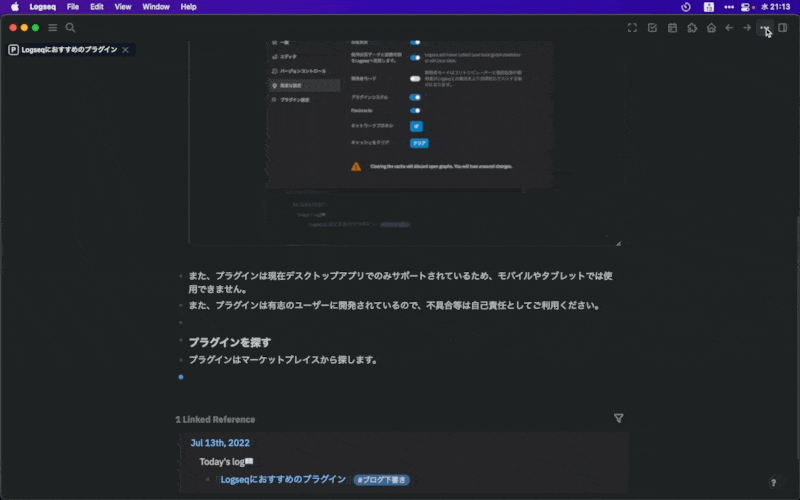This screenshot has height=500, width=800.
Task: Click the プラグインを探す heading text
Action: click(x=230, y=342)
